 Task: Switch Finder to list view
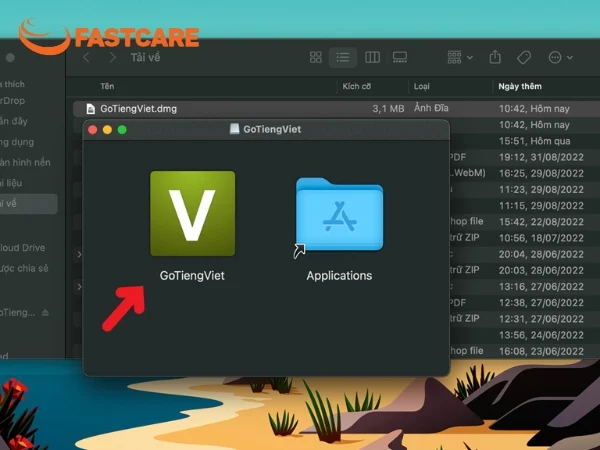pos(343,57)
